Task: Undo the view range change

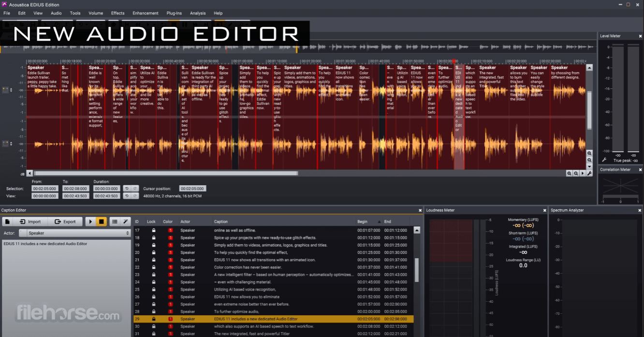Action: tap(127, 196)
